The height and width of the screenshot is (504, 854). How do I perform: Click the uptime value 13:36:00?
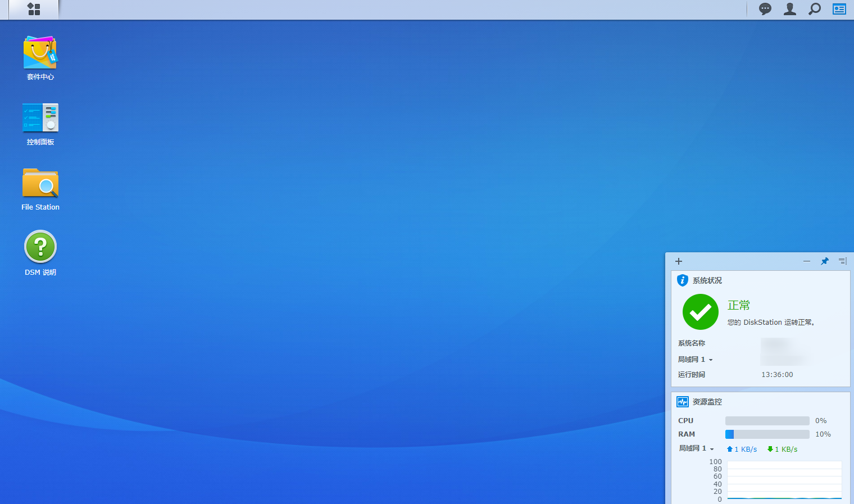777,375
